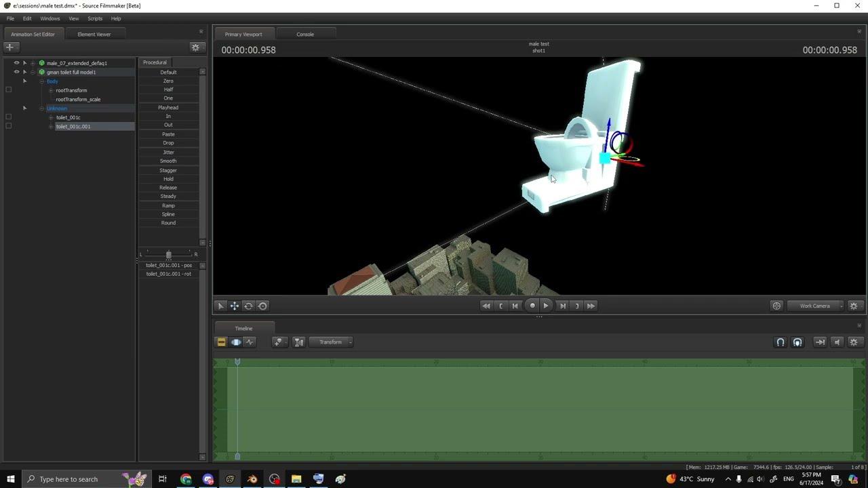
Task: Apply Jitter procedural preset
Action: (168, 152)
